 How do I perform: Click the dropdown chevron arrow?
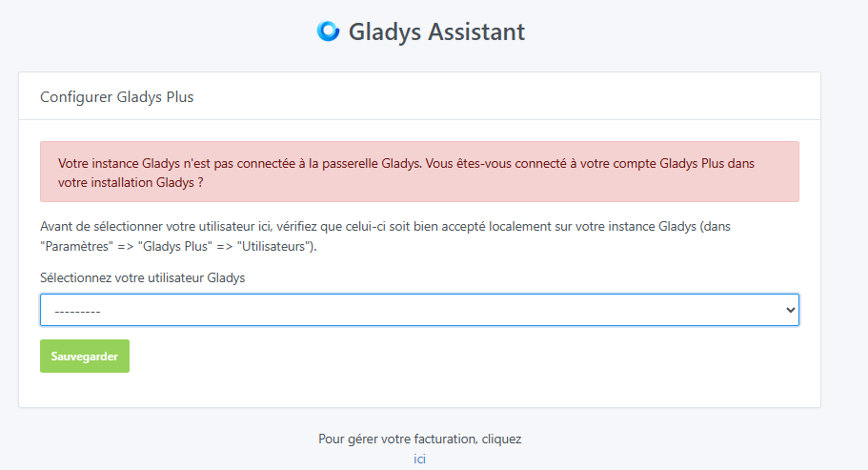(789, 310)
